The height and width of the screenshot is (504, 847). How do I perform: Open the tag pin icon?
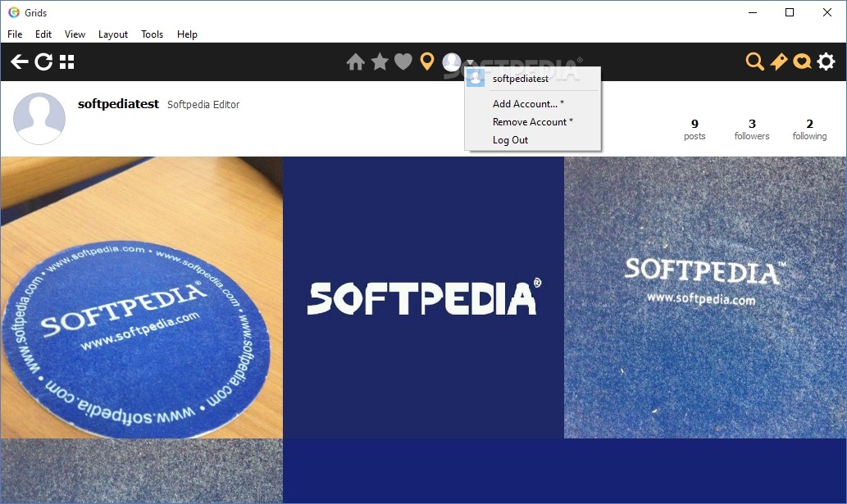[778, 62]
